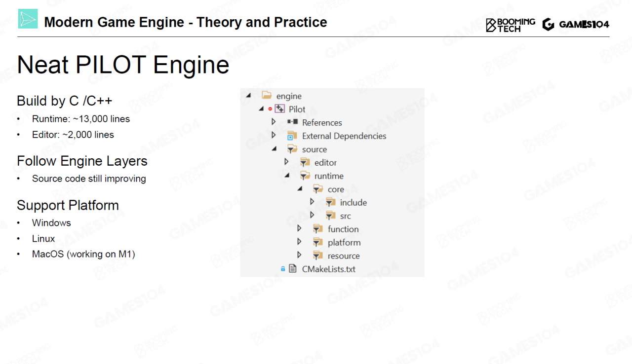The width and height of the screenshot is (632, 364).
Task: Expand the External Dependencies node
Action: pyautogui.click(x=274, y=135)
